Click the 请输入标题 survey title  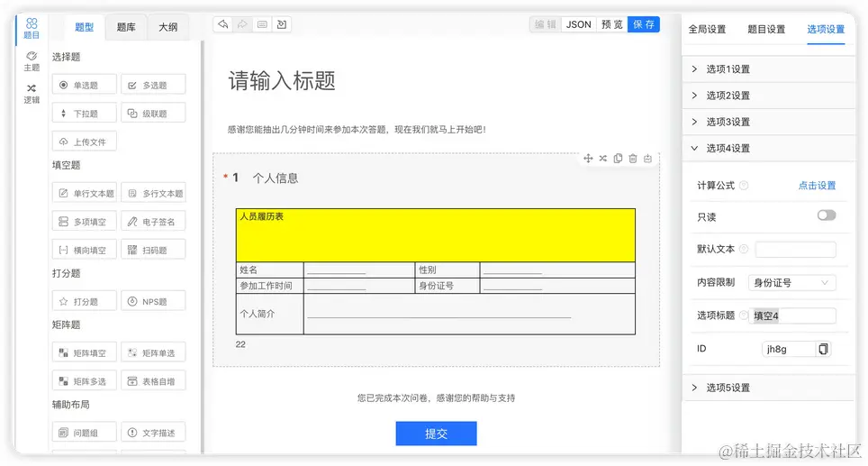click(282, 81)
